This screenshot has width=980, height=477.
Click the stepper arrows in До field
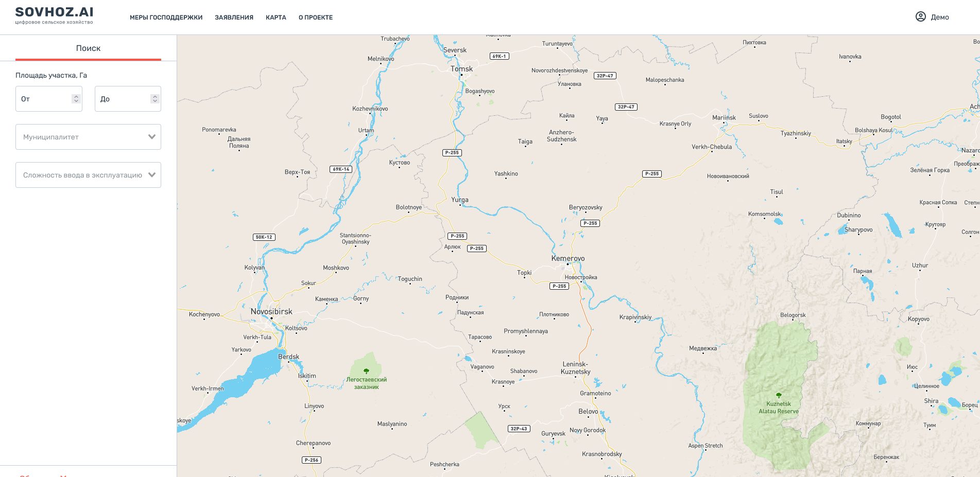(x=154, y=99)
